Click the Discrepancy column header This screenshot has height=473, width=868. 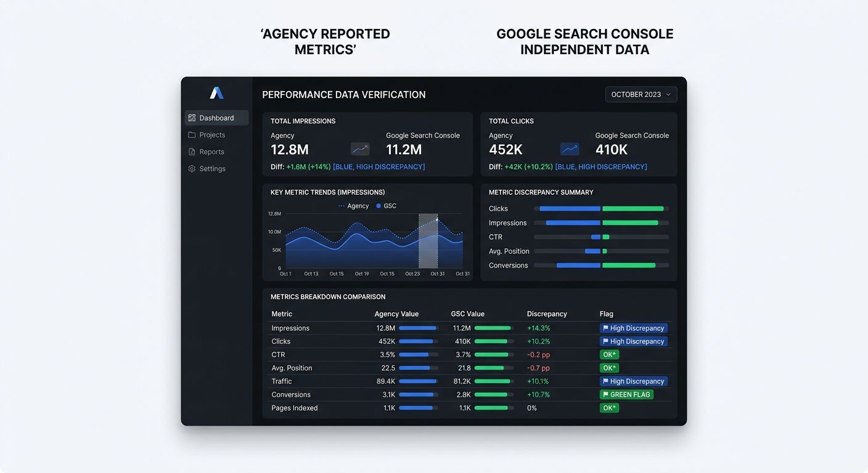(x=547, y=314)
